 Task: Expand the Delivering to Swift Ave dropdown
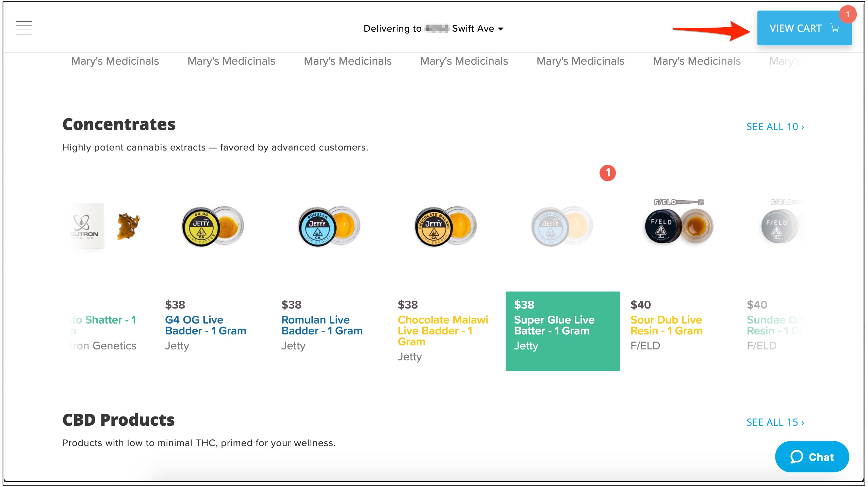[433, 29]
